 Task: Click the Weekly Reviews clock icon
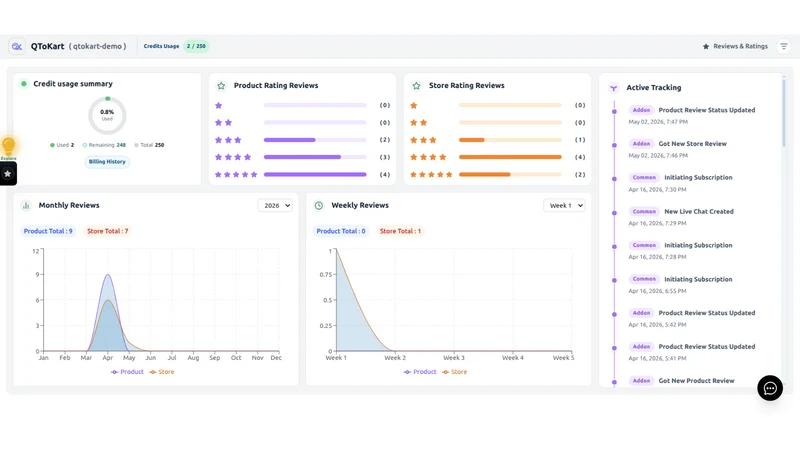coord(319,206)
